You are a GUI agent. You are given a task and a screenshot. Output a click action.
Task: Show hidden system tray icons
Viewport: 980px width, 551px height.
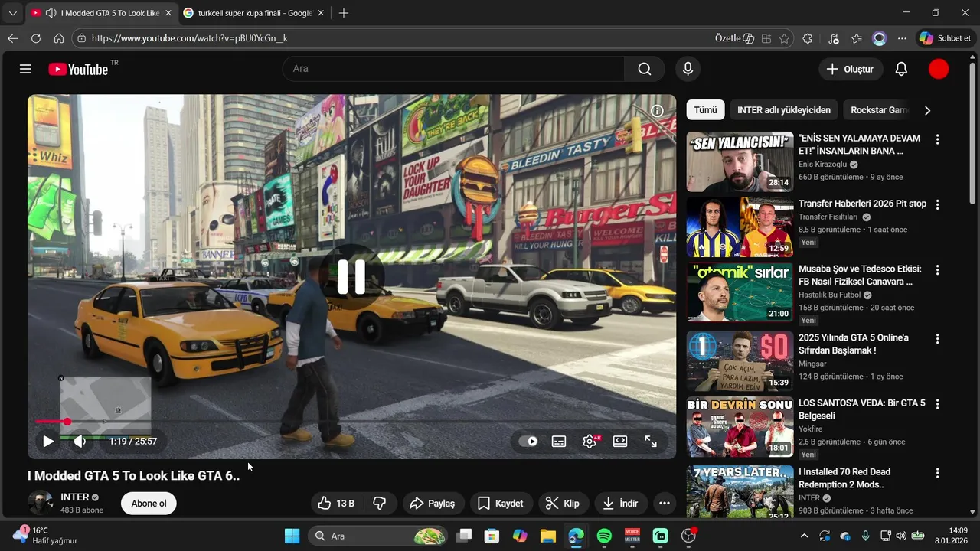pos(804,536)
